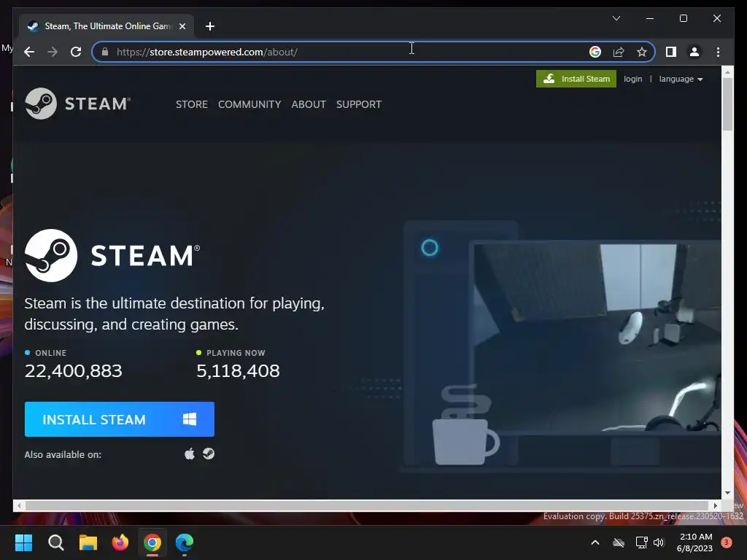This screenshot has height=560, width=747.
Task: Click the large Steam logo in the hero section
Action: (x=112, y=256)
